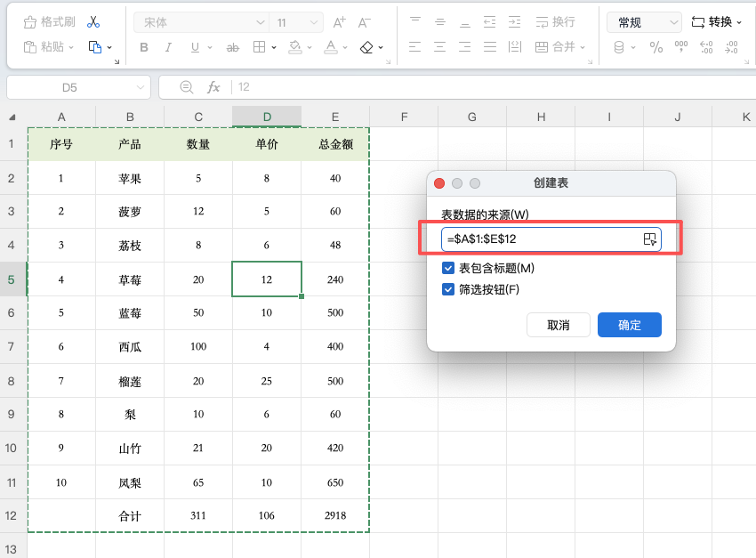Click the Copy icon
Image resolution: width=756 pixels, height=558 pixels.
tap(95, 47)
